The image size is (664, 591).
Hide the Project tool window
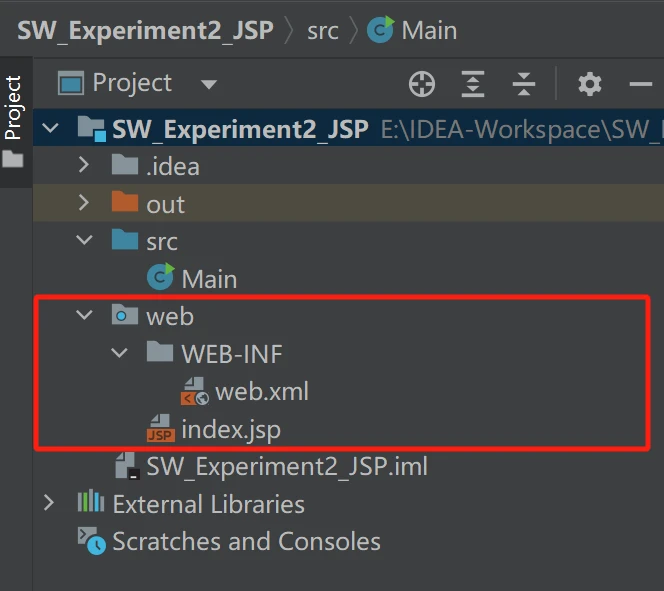coord(641,84)
